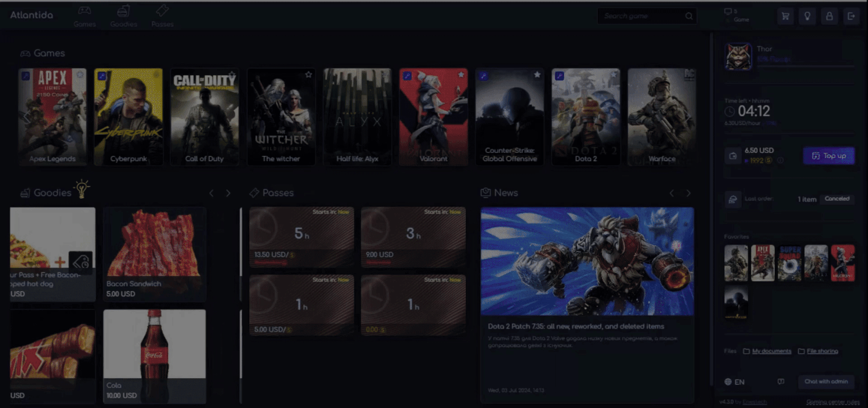Toggle favorite star on Half-Life: Alyx card
868x408 pixels.
(385, 75)
